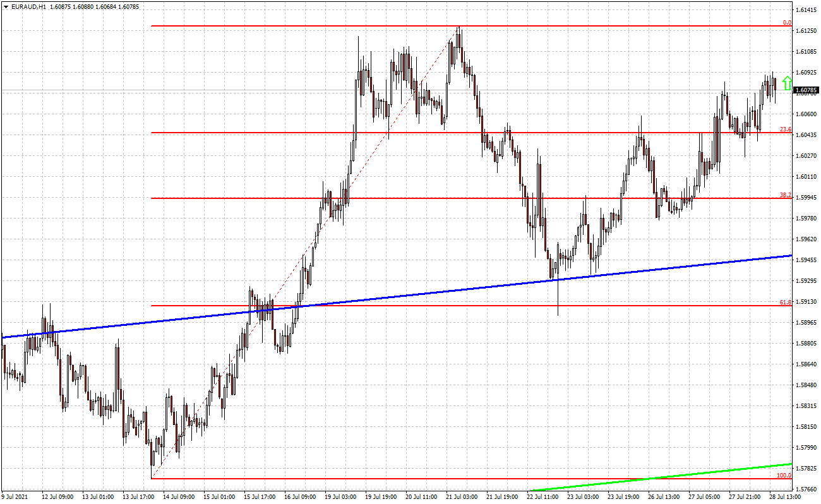The height and width of the screenshot is (504, 821).
Task: Select the black current price label 1.60785
Action: (806, 90)
